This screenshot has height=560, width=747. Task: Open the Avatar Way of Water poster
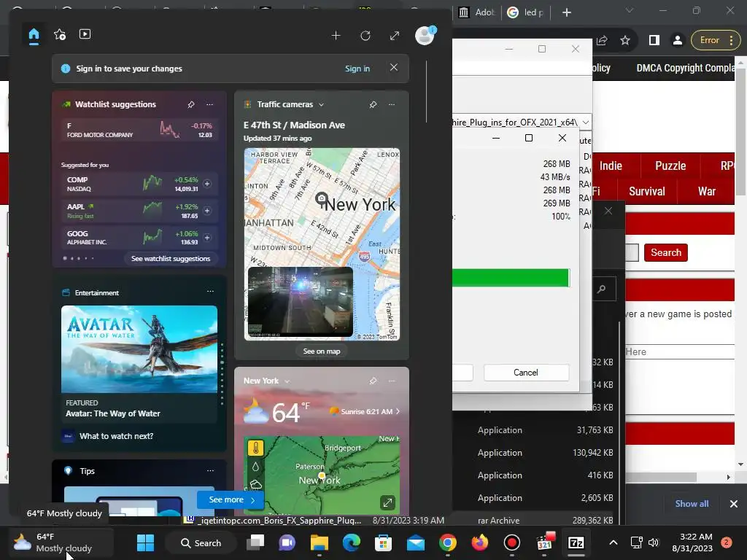pyautogui.click(x=139, y=349)
